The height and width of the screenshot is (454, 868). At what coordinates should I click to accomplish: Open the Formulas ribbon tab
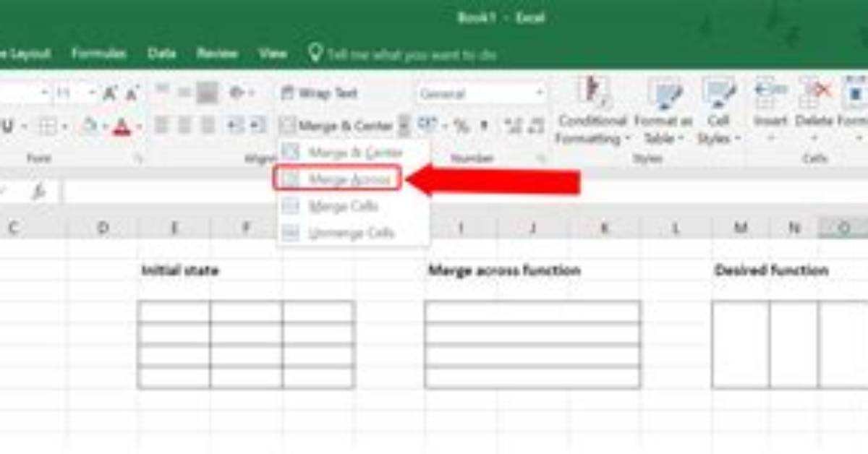point(99,53)
